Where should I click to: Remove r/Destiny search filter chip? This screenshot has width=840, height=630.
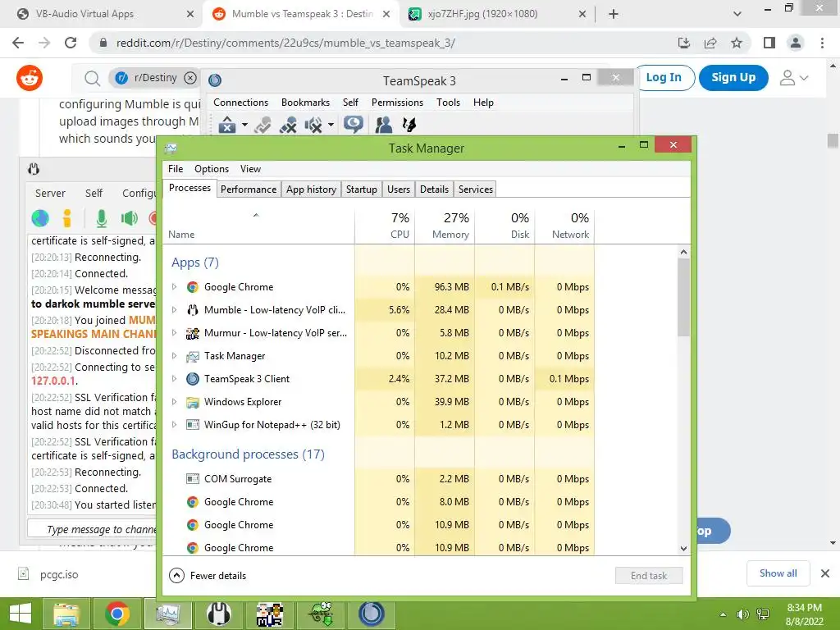click(x=190, y=78)
